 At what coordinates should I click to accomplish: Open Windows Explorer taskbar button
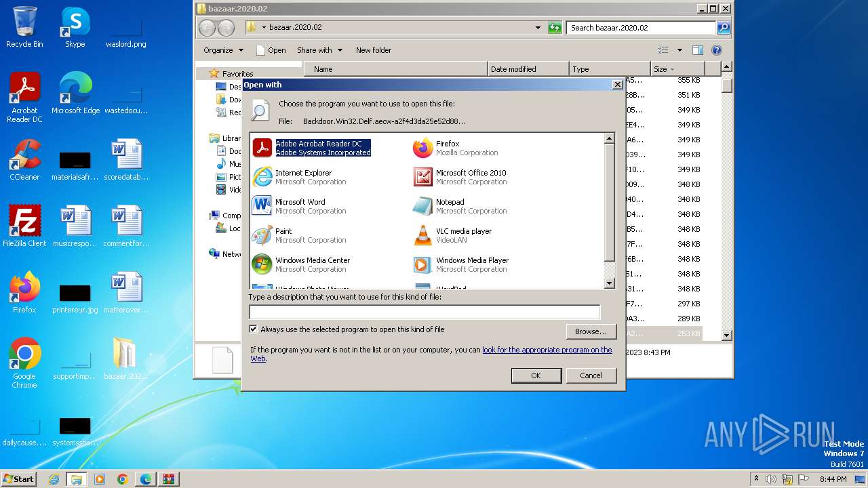76,479
